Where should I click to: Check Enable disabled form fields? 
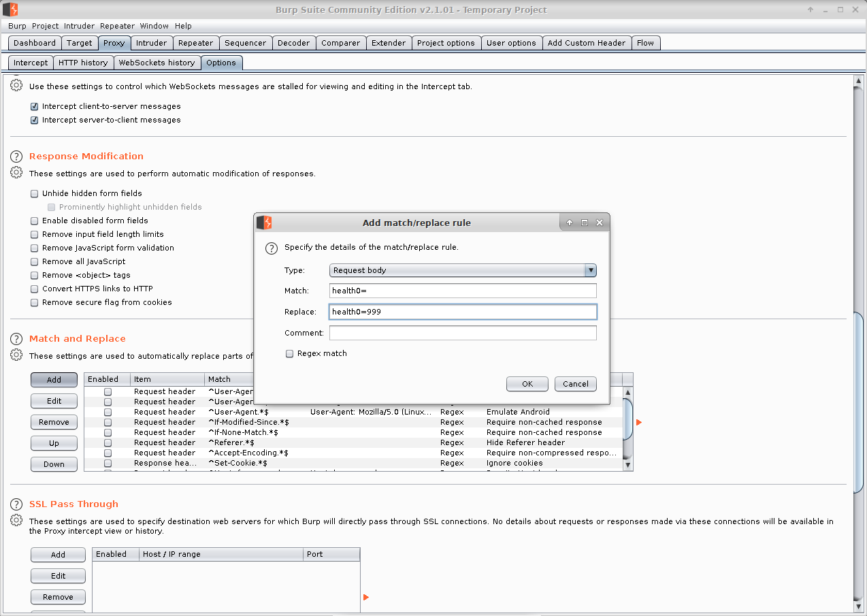[x=34, y=221]
